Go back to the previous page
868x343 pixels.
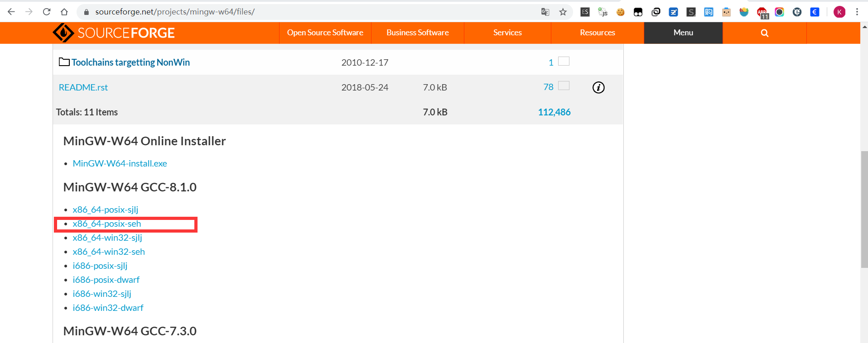click(11, 12)
